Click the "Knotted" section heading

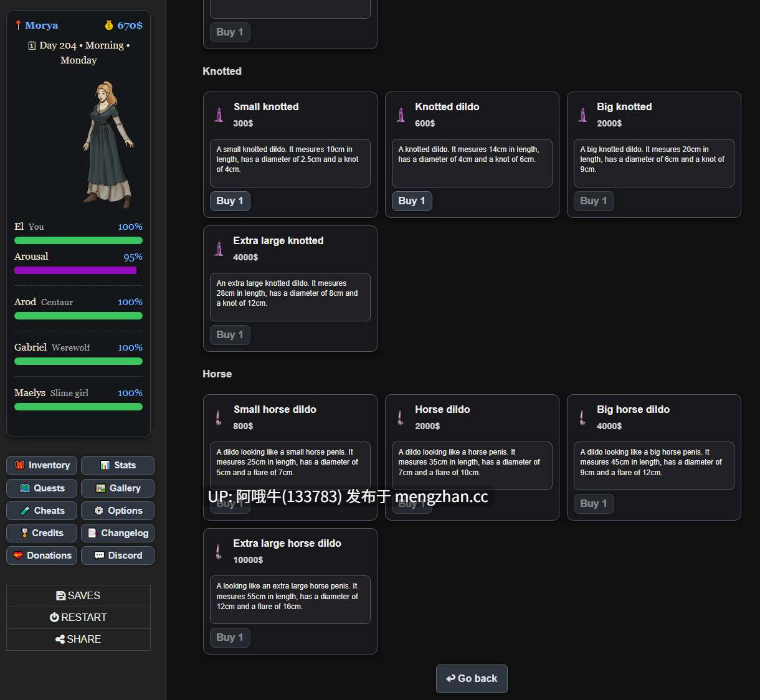click(x=222, y=71)
